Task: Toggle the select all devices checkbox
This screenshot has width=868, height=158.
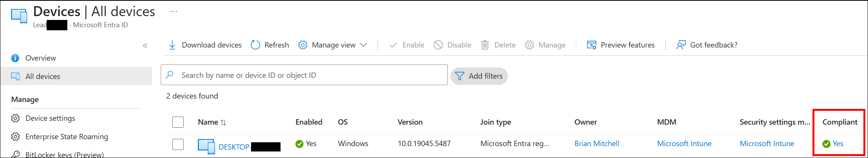Action: (178, 122)
